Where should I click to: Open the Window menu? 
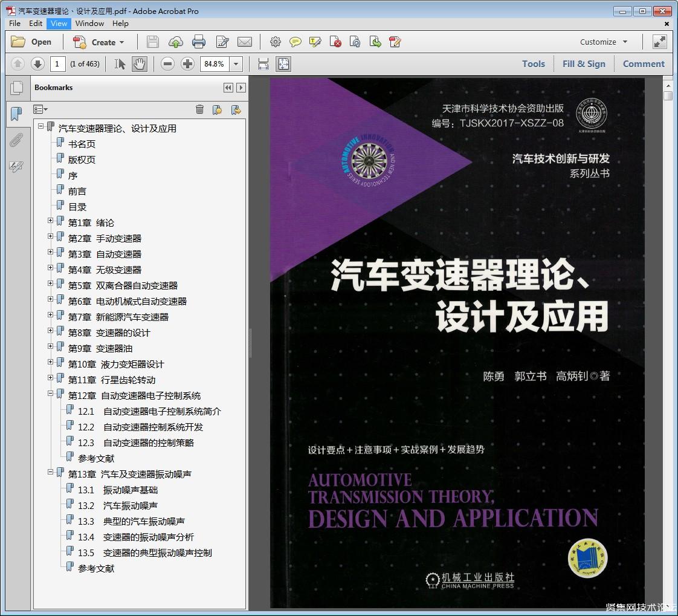(89, 23)
